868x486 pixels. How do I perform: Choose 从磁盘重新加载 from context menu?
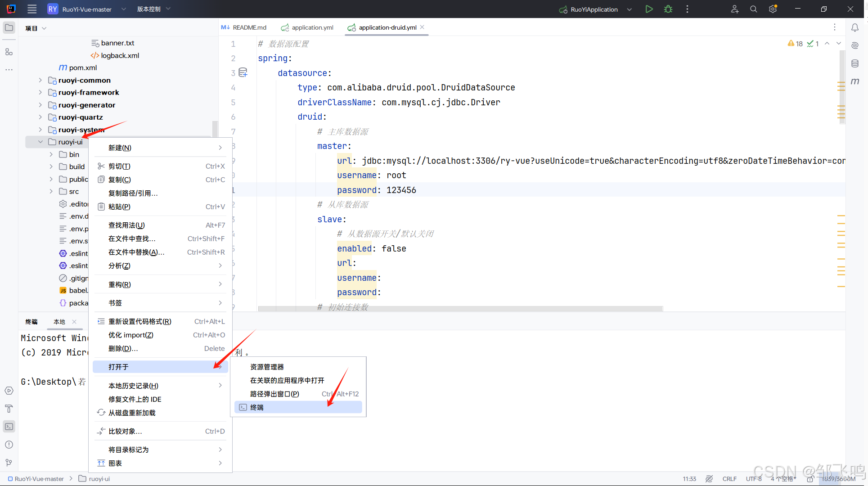pos(160,413)
